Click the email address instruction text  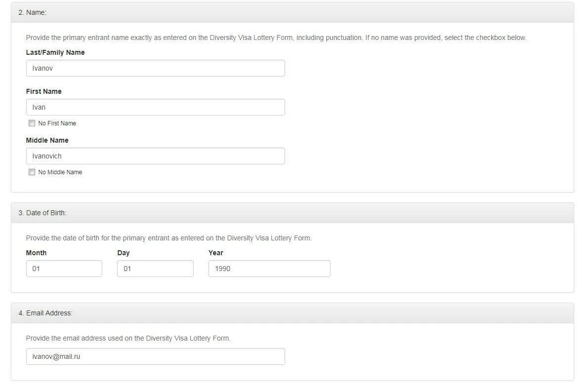pyautogui.click(x=128, y=338)
